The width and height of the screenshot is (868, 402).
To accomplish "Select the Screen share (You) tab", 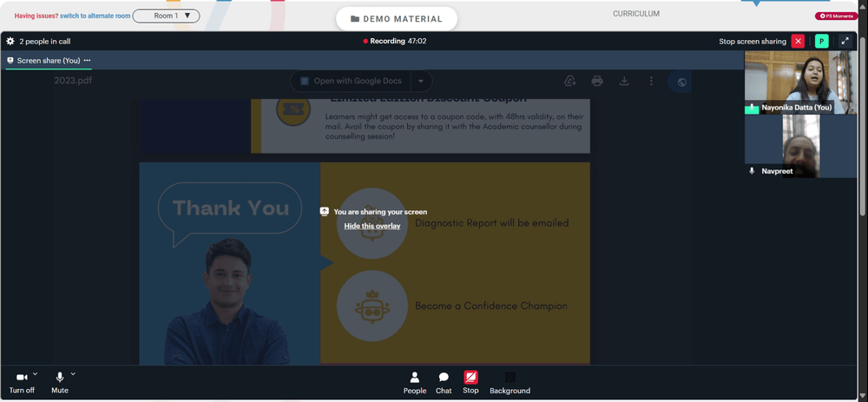I will coord(48,61).
